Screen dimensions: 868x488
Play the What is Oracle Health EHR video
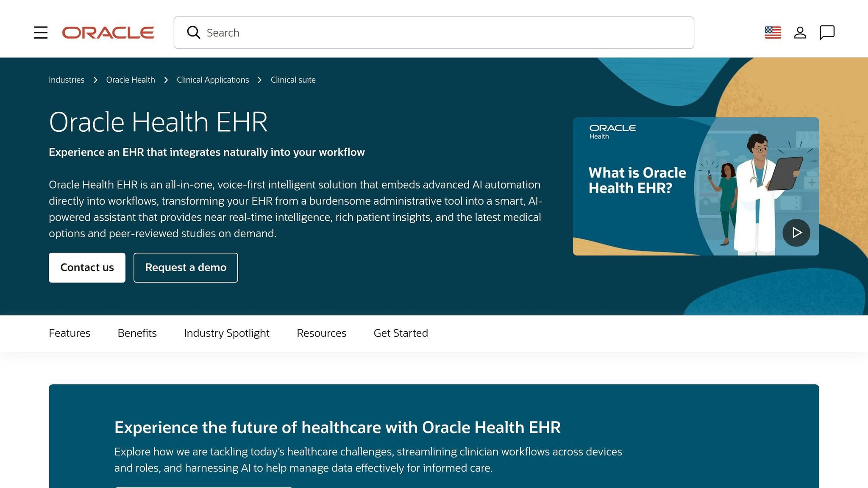tap(796, 233)
